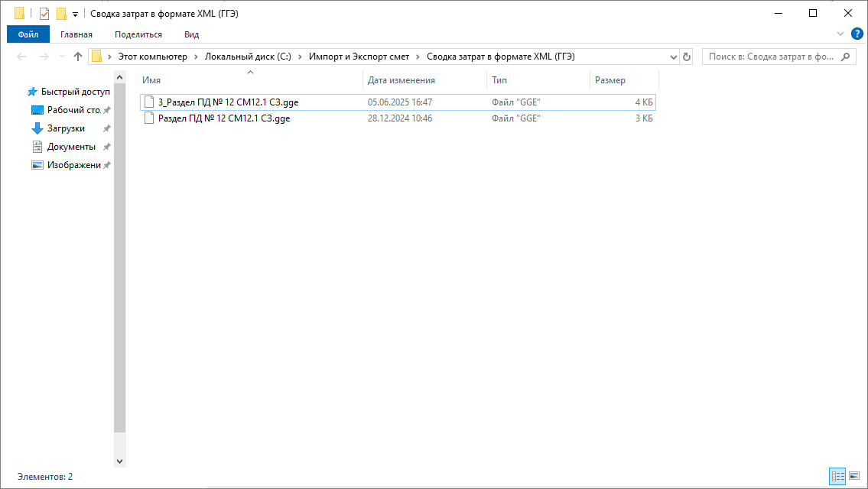Viewport: 868px width, 489px height.
Task: Switch to large thumbnails view icon
Action: coord(854,476)
